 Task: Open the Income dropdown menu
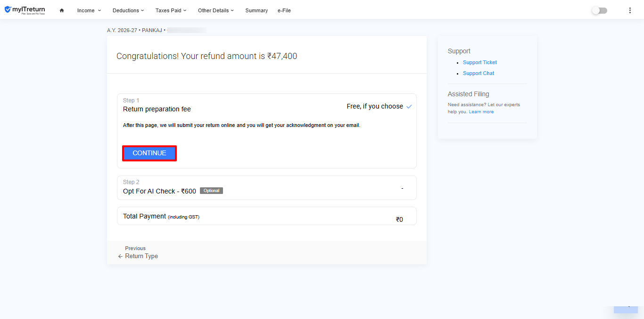(89, 10)
